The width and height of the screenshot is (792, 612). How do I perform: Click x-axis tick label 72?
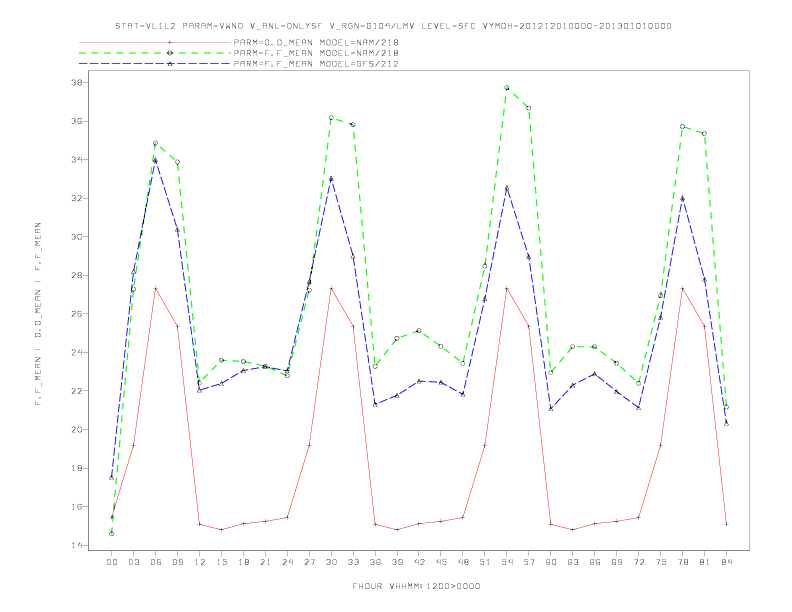point(638,562)
